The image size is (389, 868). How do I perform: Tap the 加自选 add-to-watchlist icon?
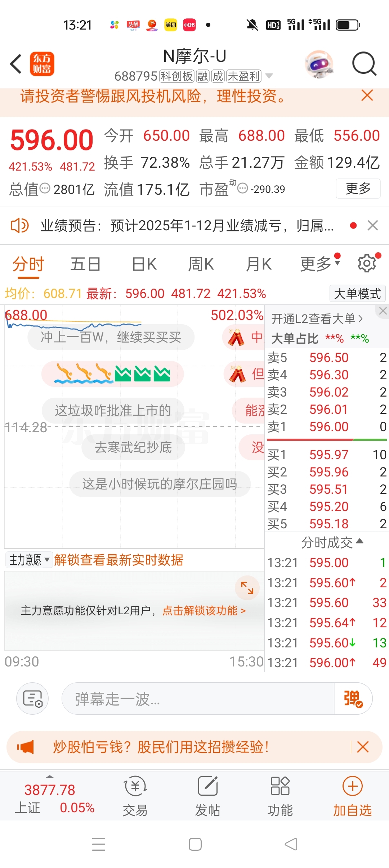[352, 796]
